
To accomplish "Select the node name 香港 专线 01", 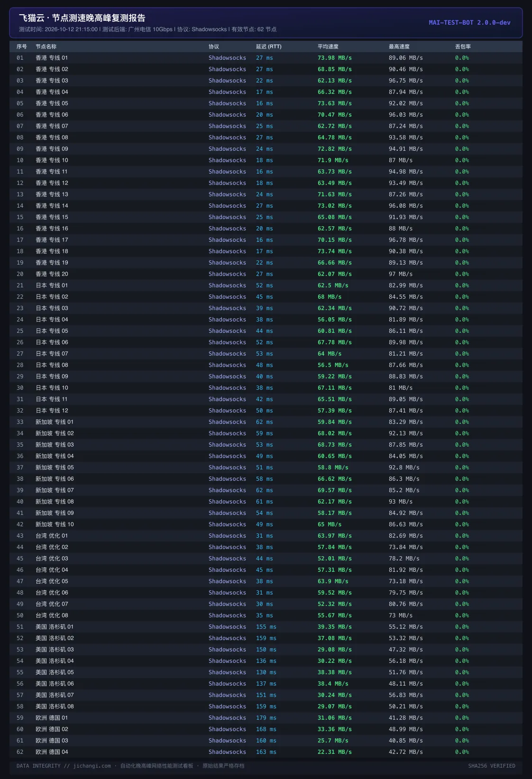I will [52, 58].
